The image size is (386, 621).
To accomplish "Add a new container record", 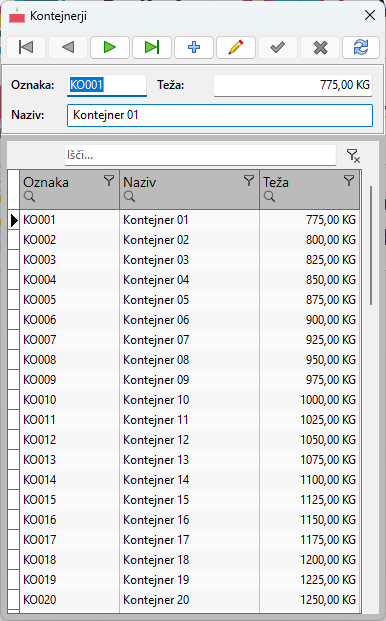I will point(194,48).
